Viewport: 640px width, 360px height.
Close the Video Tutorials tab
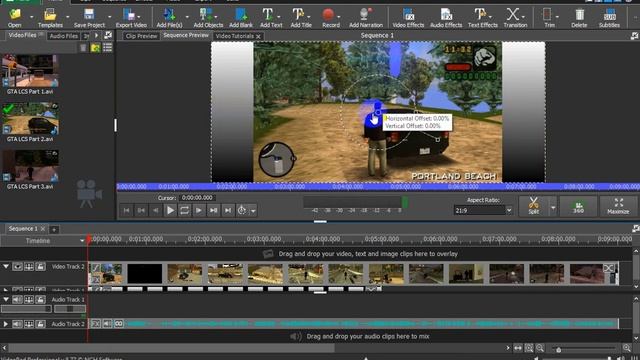(258, 36)
